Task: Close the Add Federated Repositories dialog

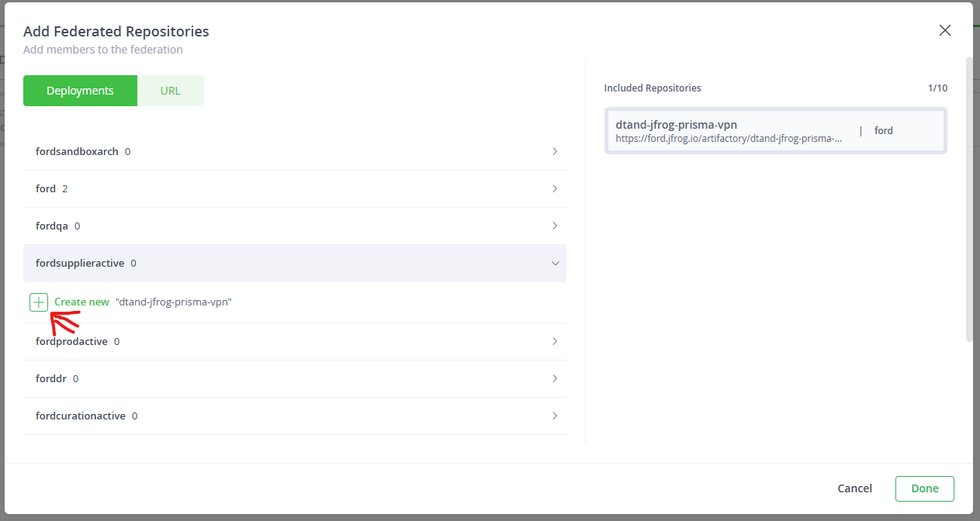Action: [x=944, y=30]
